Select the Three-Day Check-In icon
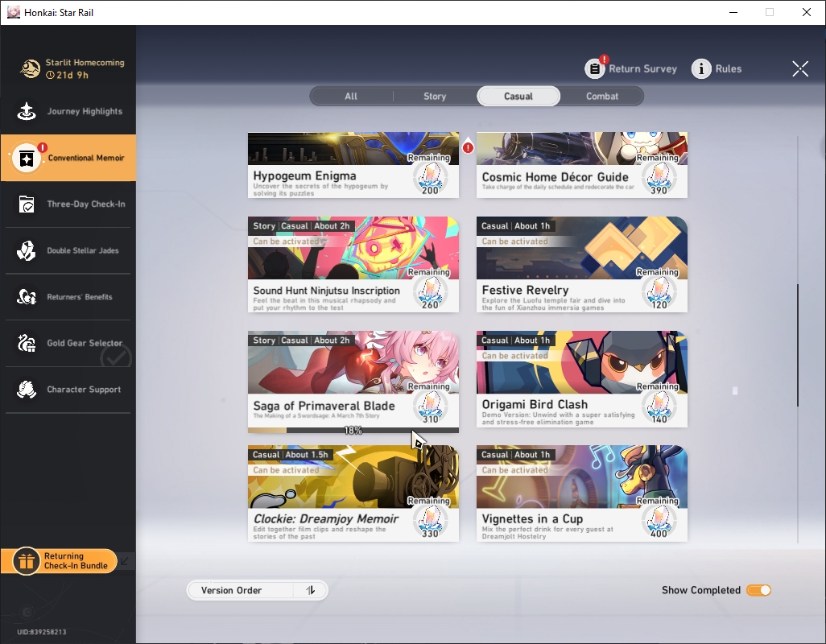Image resolution: width=826 pixels, height=644 pixels. point(27,204)
